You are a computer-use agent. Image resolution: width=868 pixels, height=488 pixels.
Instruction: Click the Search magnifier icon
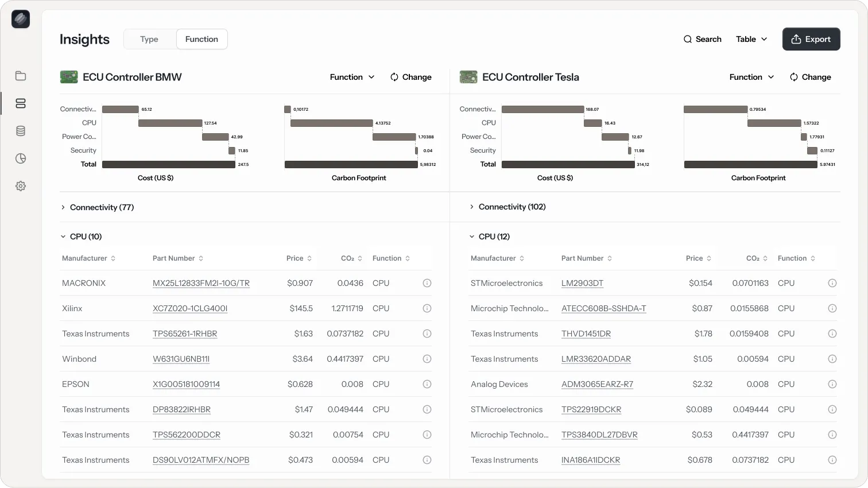688,39
